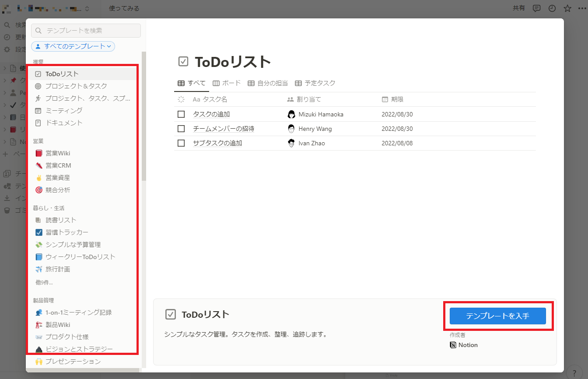Open the three-dot options menu top right

click(x=582, y=8)
